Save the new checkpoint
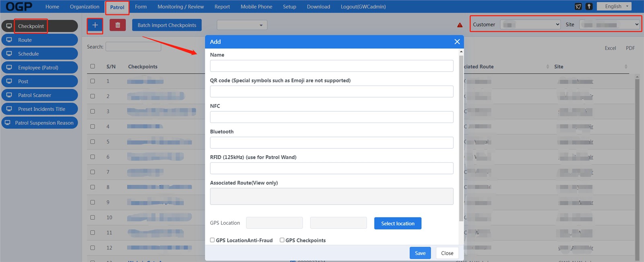644x262 pixels. click(x=420, y=253)
